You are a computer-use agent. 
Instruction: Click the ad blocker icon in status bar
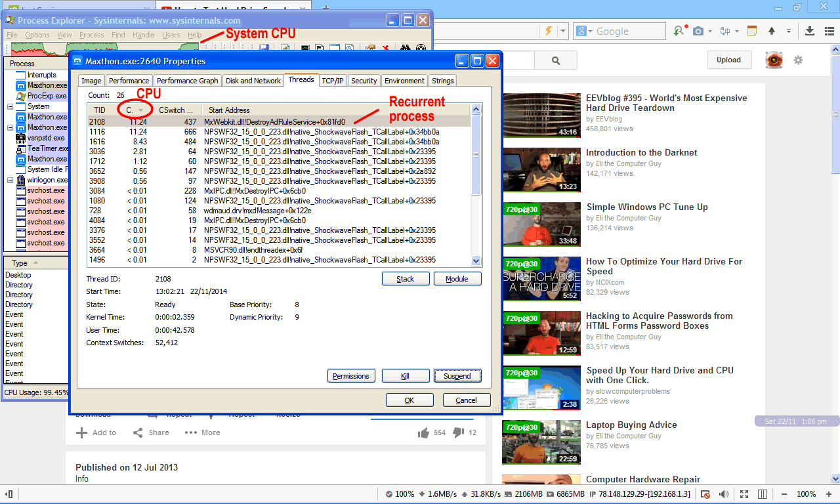[705, 494]
